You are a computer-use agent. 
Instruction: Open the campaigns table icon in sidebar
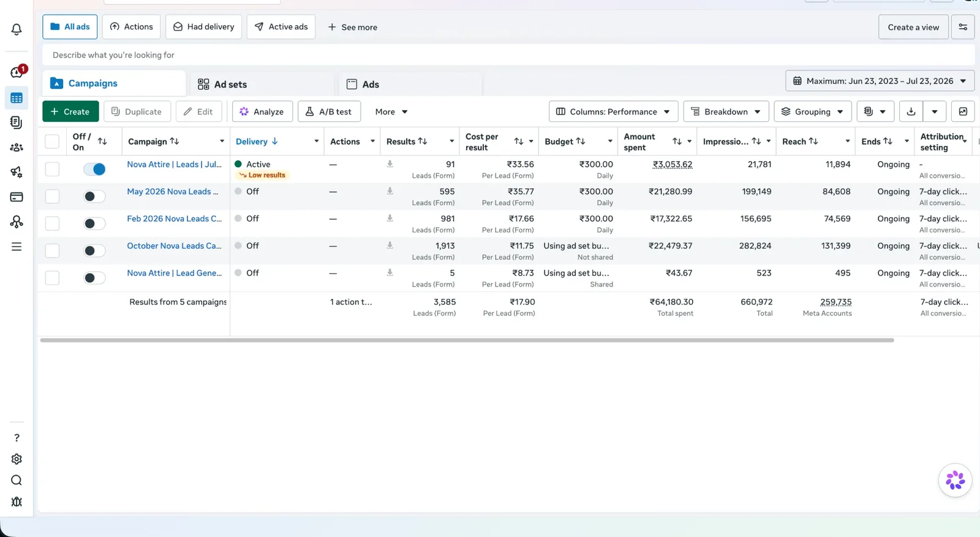(17, 98)
